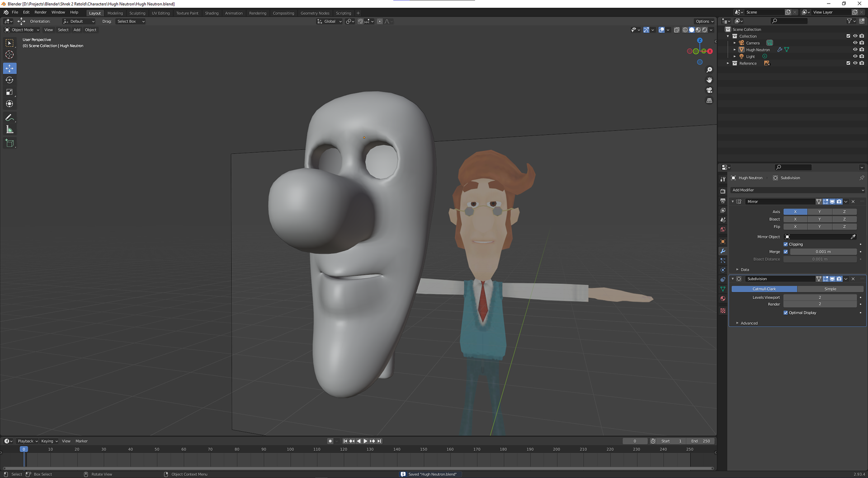Expand the Reference collection in outliner
This screenshot has width=868, height=478.
tap(728, 63)
